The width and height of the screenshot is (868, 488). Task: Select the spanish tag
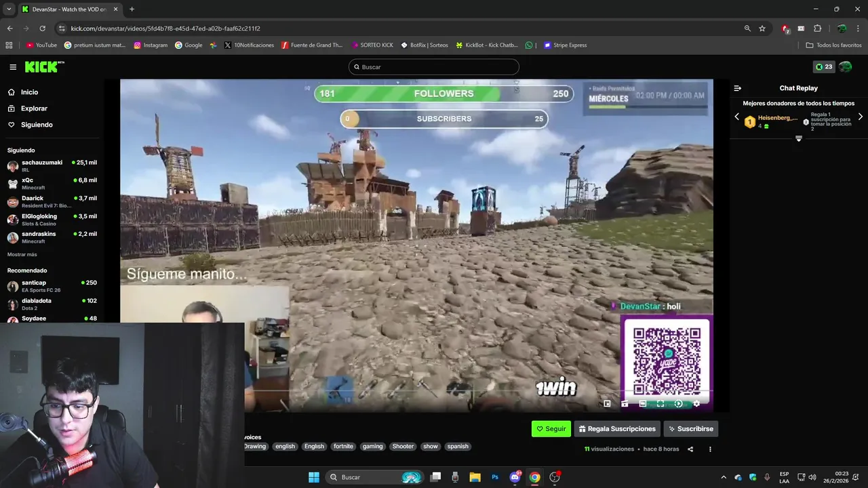pyautogui.click(x=458, y=447)
